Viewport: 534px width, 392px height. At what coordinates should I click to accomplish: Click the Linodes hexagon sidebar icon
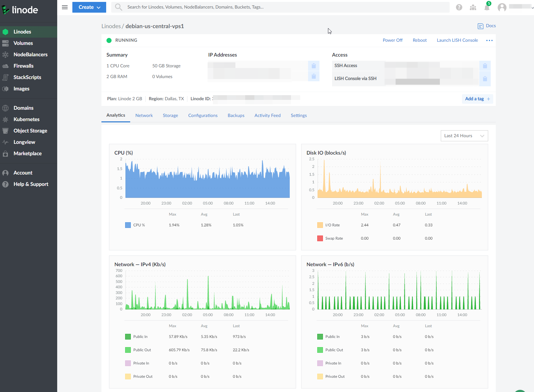point(5,32)
